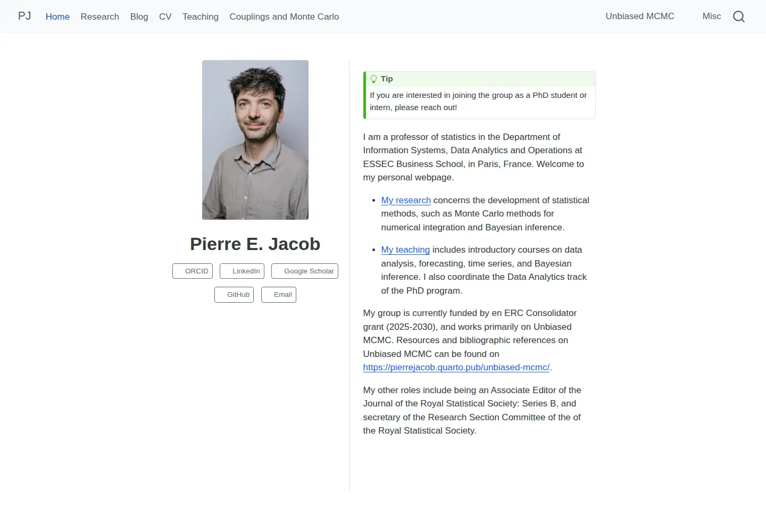
Task: Open the Unbiased MCMC navbar menu
Action: point(640,16)
